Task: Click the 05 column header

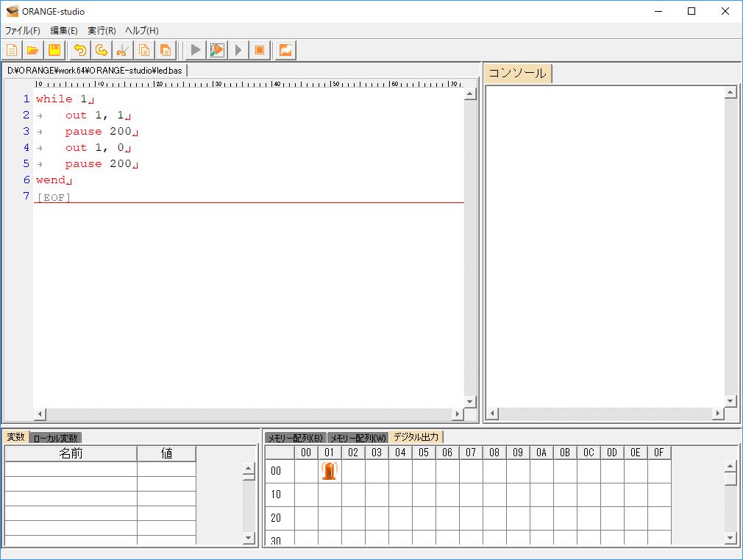Action: [x=424, y=453]
